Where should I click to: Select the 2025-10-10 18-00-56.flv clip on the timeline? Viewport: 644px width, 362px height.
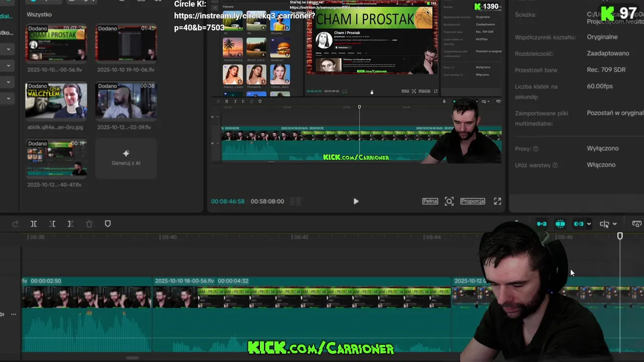click(x=302, y=314)
